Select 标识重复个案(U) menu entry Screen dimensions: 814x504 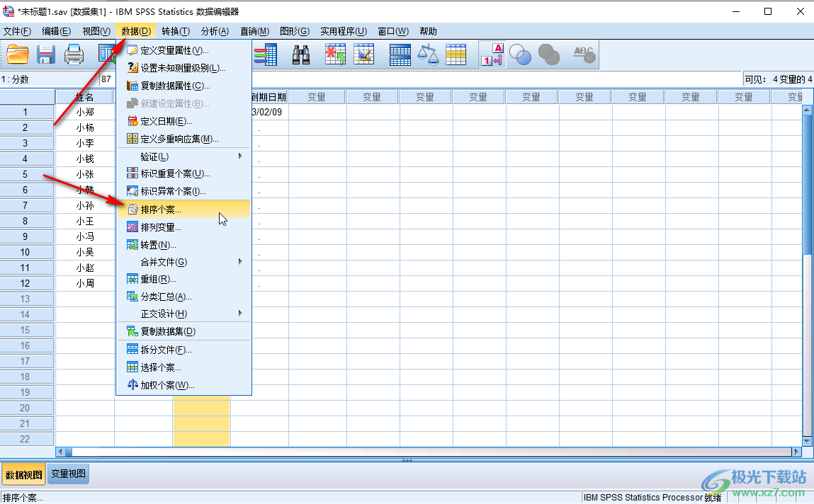pyautogui.click(x=183, y=173)
